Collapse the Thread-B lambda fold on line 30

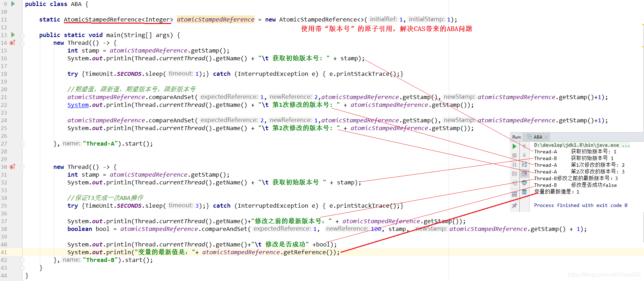[x=22, y=167]
